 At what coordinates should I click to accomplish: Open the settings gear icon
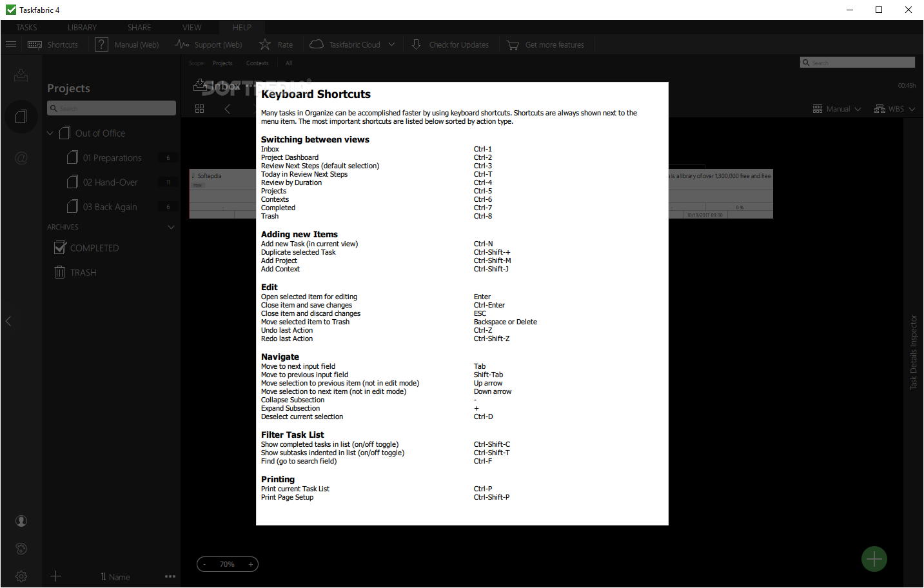point(21,576)
